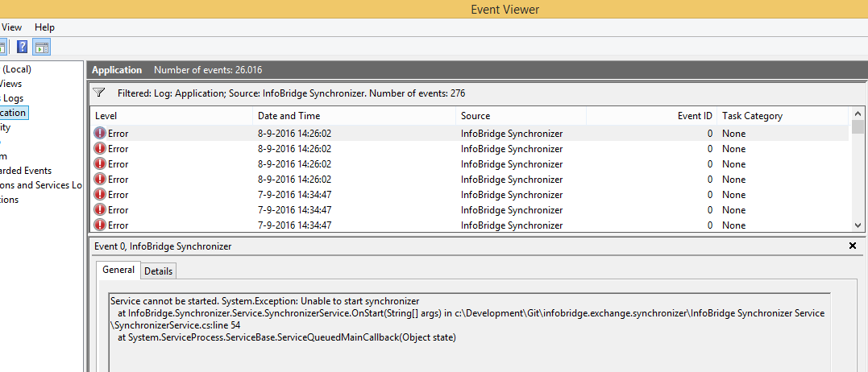The width and height of the screenshot is (868, 372).
Task: Click the funnel filter icon beside Filtered text
Action: [x=98, y=93]
